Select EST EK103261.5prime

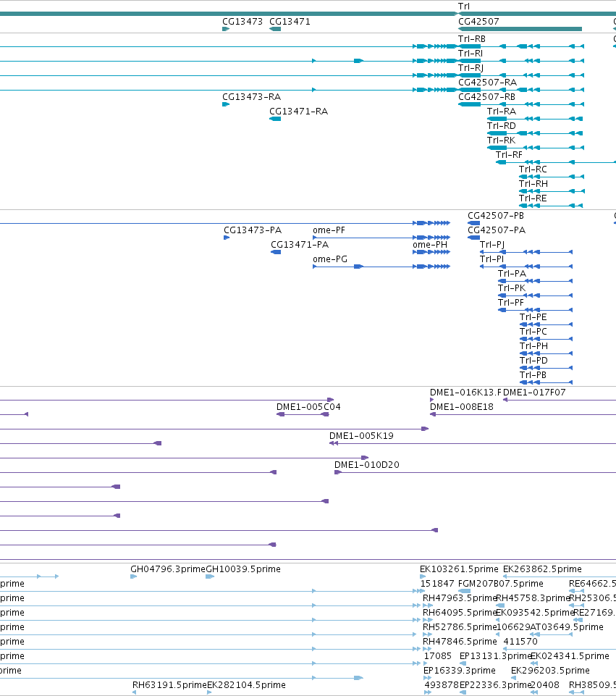pyautogui.click(x=459, y=569)
